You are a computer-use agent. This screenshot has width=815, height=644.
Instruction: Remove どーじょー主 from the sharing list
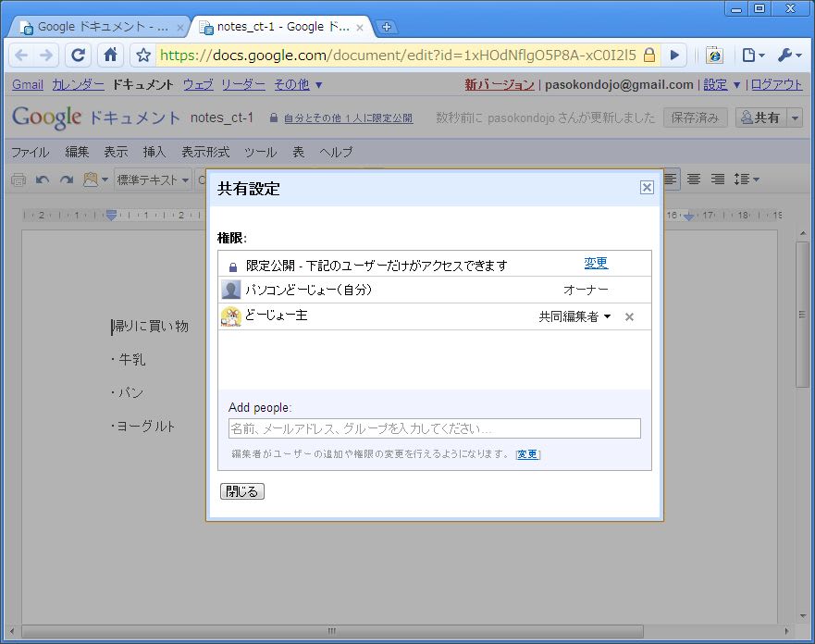point(629,316)
